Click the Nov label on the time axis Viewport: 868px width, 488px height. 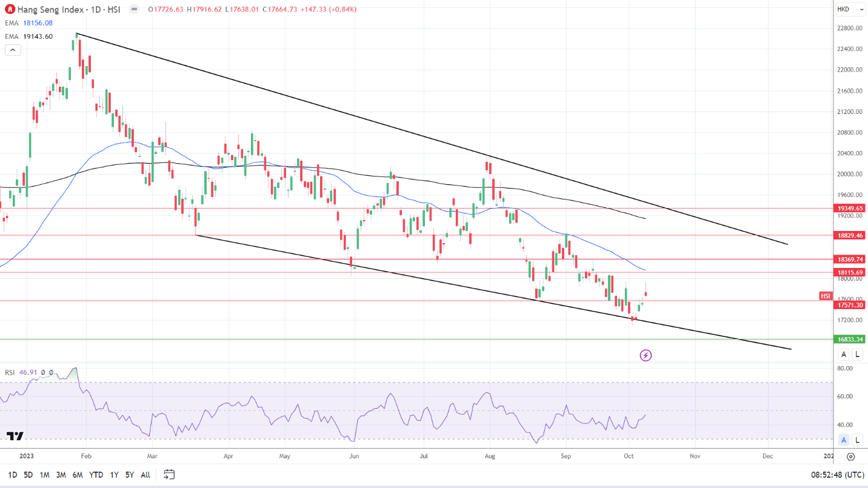click(x=695, y=456)
